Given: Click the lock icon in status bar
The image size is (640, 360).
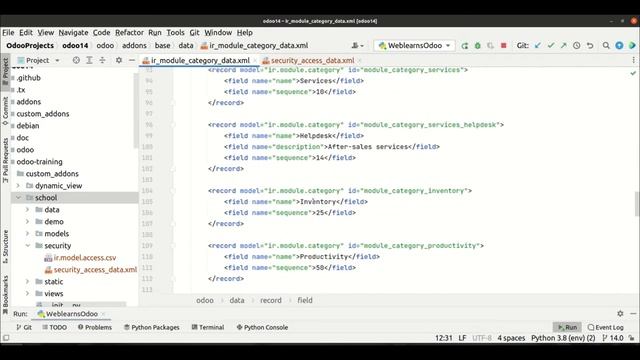Looking at the screenshot, I should [x=631, y=338].
